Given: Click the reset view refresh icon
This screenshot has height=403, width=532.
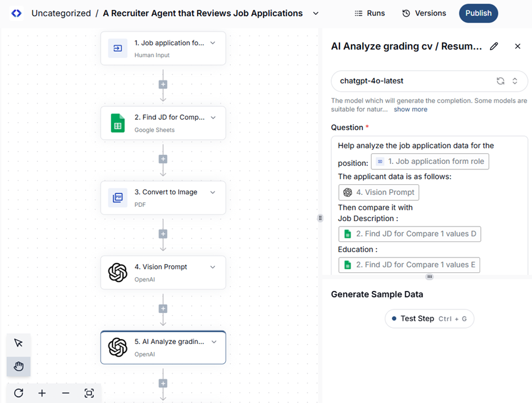Looking at the screenshot, I should 18,393.
